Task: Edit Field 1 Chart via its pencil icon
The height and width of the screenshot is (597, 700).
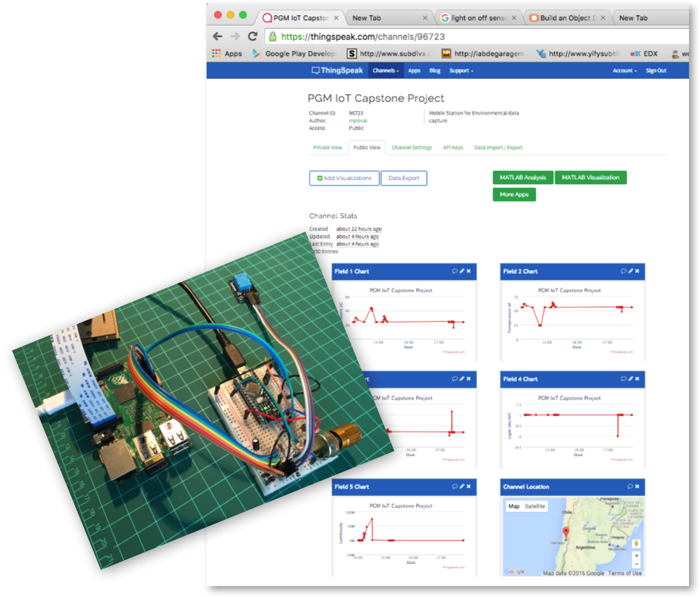Action: coord(461,272)
